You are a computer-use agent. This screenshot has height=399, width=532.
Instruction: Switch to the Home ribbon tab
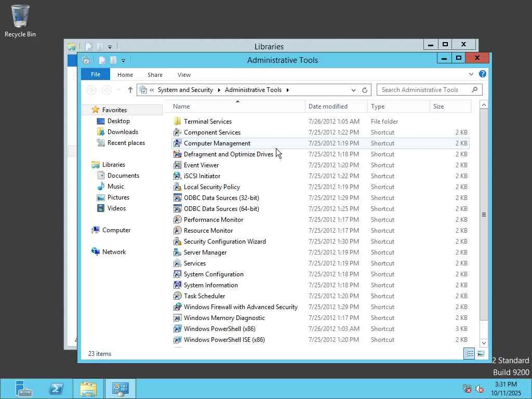click(125, 75)
